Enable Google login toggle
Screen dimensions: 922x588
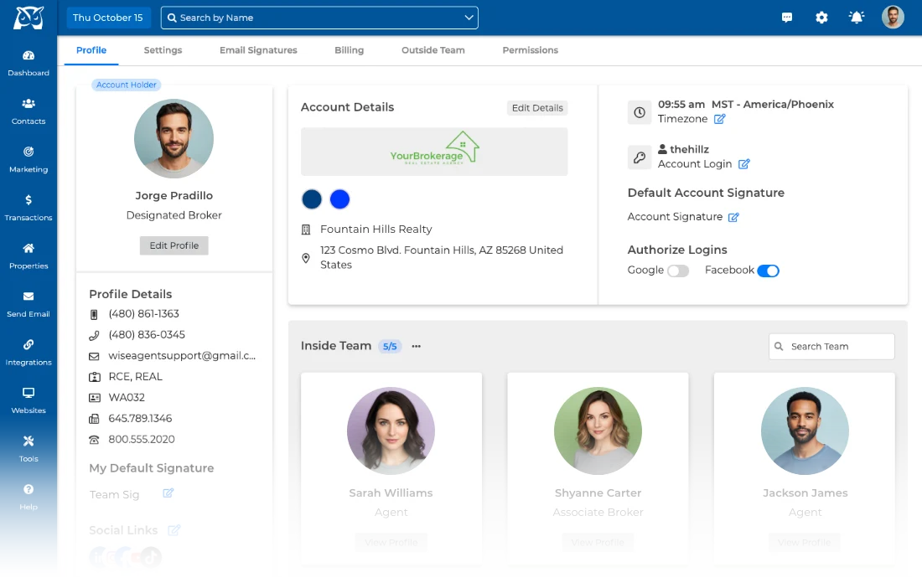678,271
